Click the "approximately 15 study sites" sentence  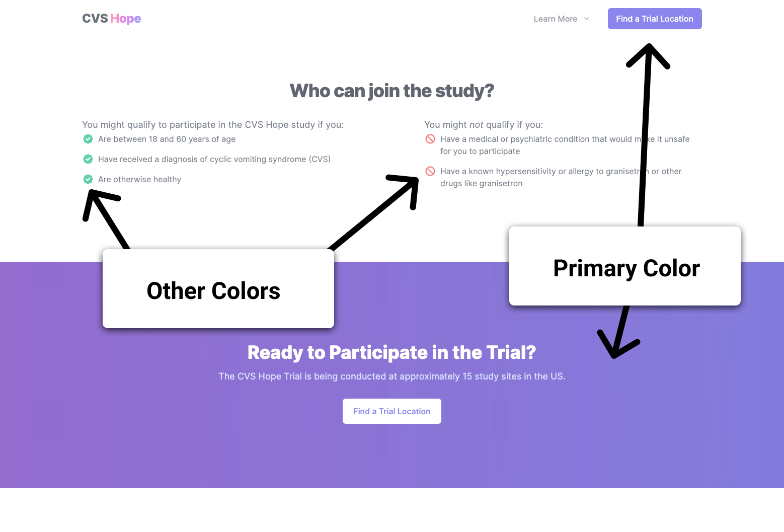(391, 376)
